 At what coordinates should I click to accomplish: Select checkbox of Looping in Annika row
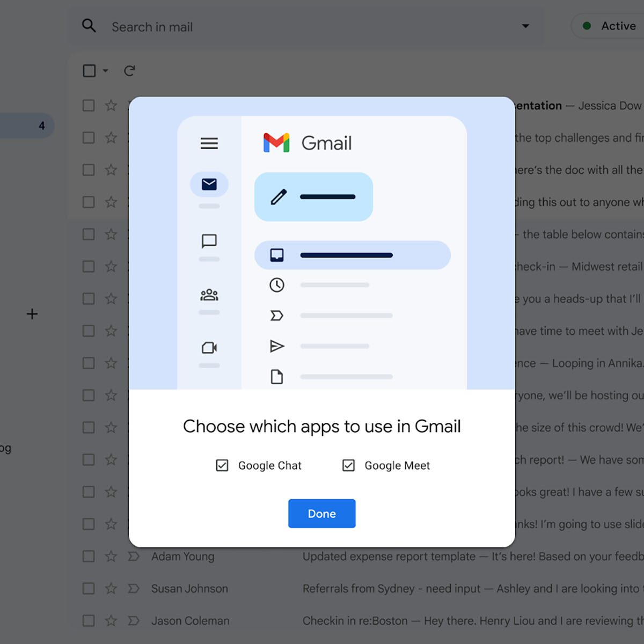click(89, 363)
